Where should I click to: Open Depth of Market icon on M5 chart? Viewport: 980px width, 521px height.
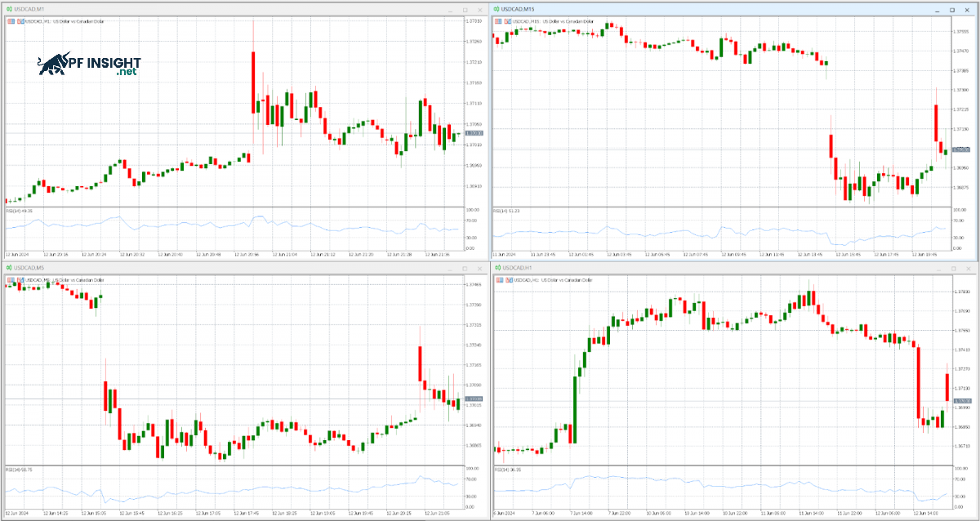[20, 280]
